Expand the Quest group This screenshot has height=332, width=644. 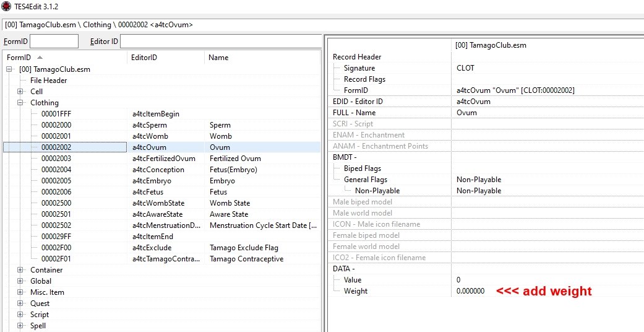coord(20,304)
